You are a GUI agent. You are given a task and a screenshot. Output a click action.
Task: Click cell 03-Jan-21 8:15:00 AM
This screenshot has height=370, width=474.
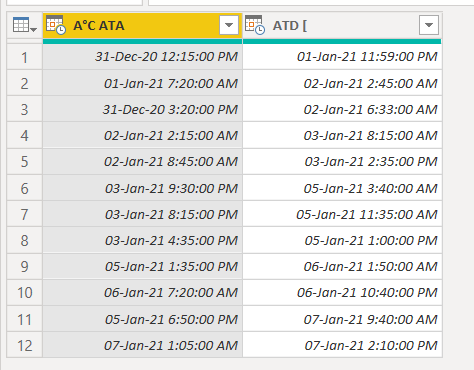click(x=342, y=135)
